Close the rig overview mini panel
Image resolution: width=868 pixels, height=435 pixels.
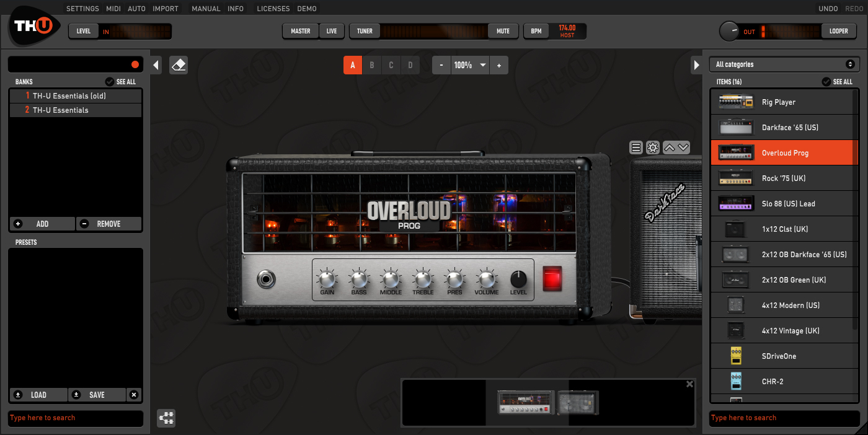click(689, 384)
